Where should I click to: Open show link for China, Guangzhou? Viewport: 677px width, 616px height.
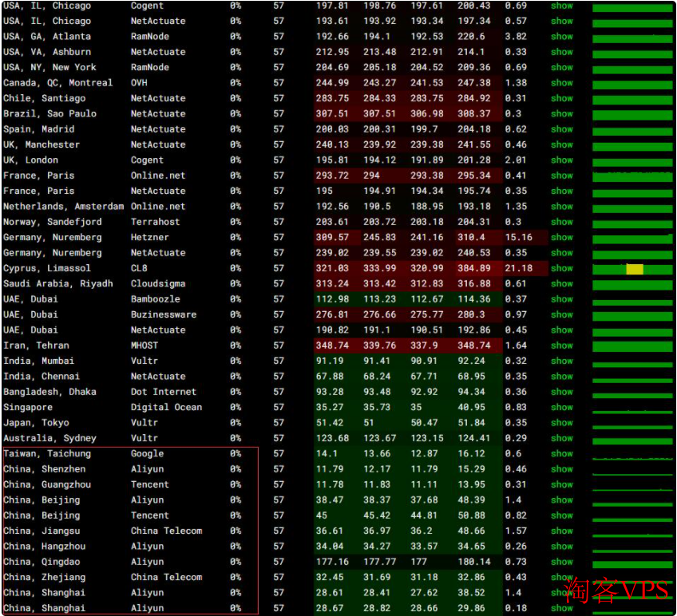pyautogui.click(x=562, y=485)
